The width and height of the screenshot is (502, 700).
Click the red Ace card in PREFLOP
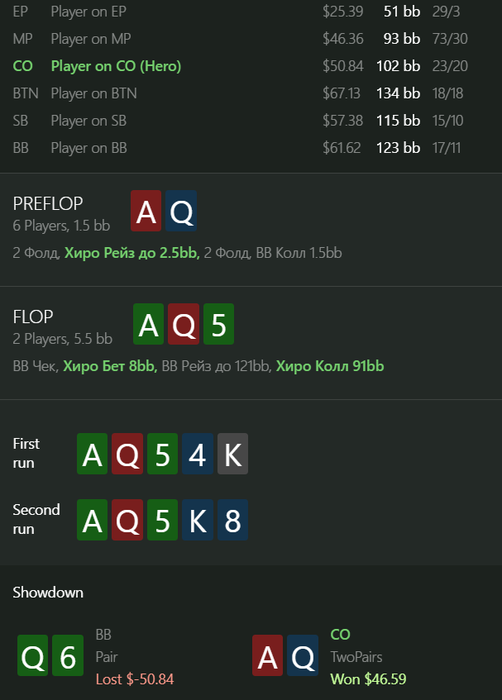[x=146, y=211]
